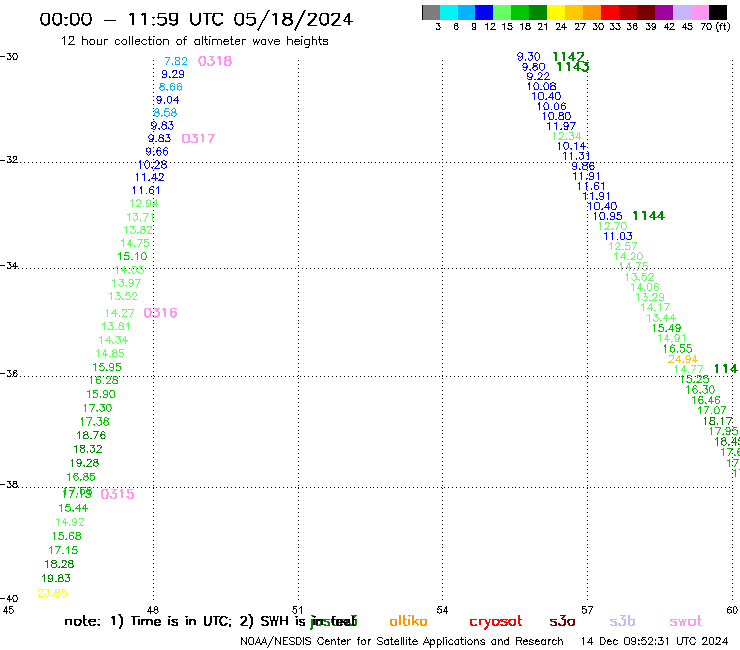Click the longitude axis label 51
740x650 pixels.
point(298,609)
